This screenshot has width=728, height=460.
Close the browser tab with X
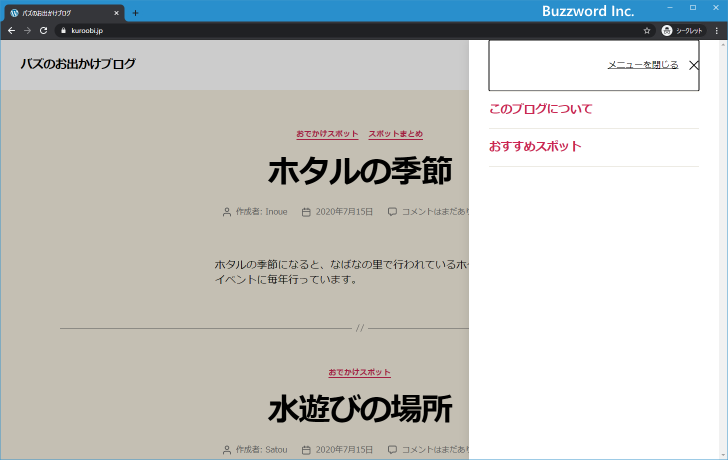click(116, 13)
